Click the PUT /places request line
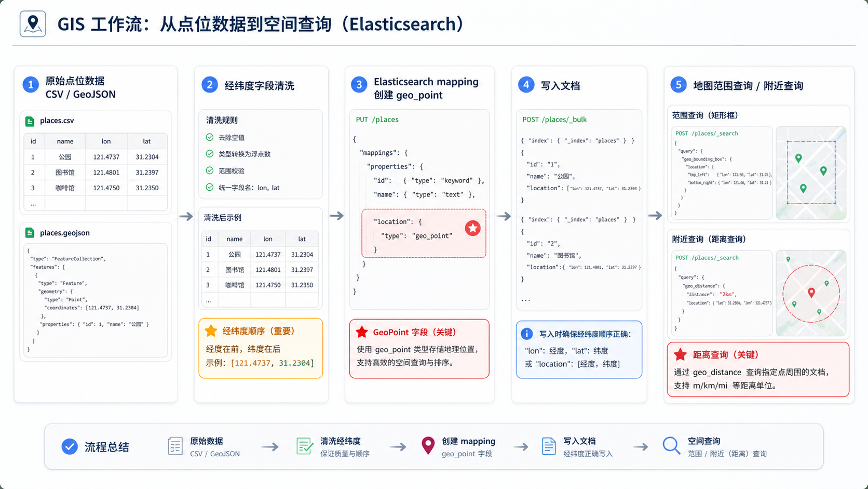This screenshot has height=489, width=868. 377,120
